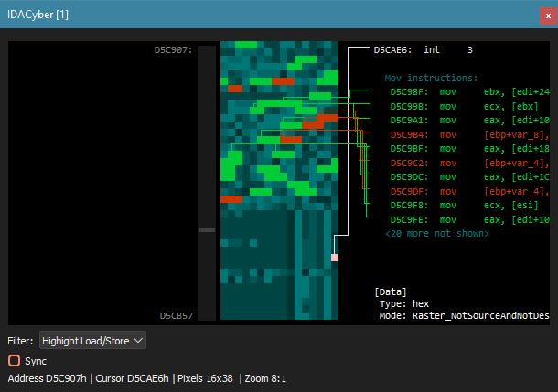Click the 'Cursor D5CAE6h' status entry
The image size is (558, 392).
[132, 378]
